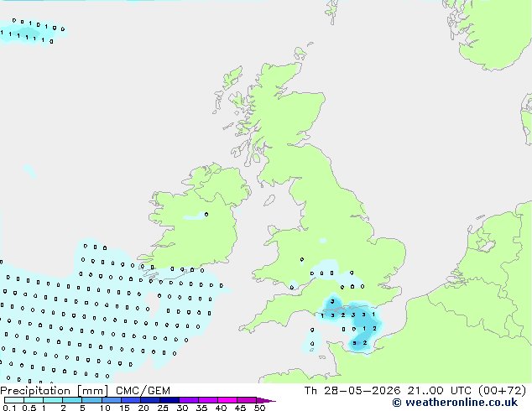Open the weatheronline.co.uk copyright link

point(455,403)
